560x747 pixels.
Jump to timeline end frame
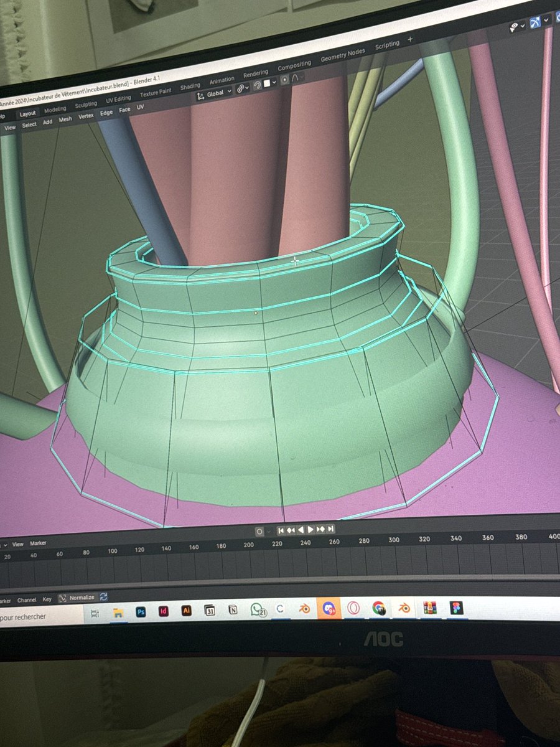point(331,529)
